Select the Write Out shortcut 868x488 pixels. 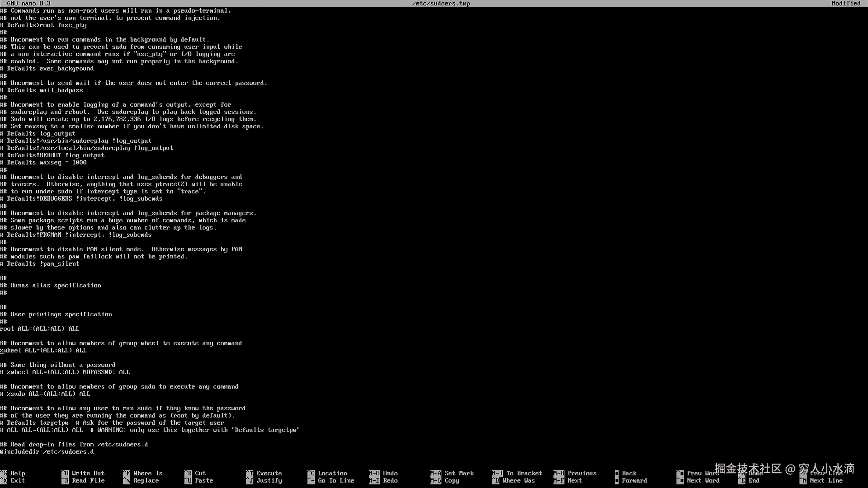(x=88, y=473)
